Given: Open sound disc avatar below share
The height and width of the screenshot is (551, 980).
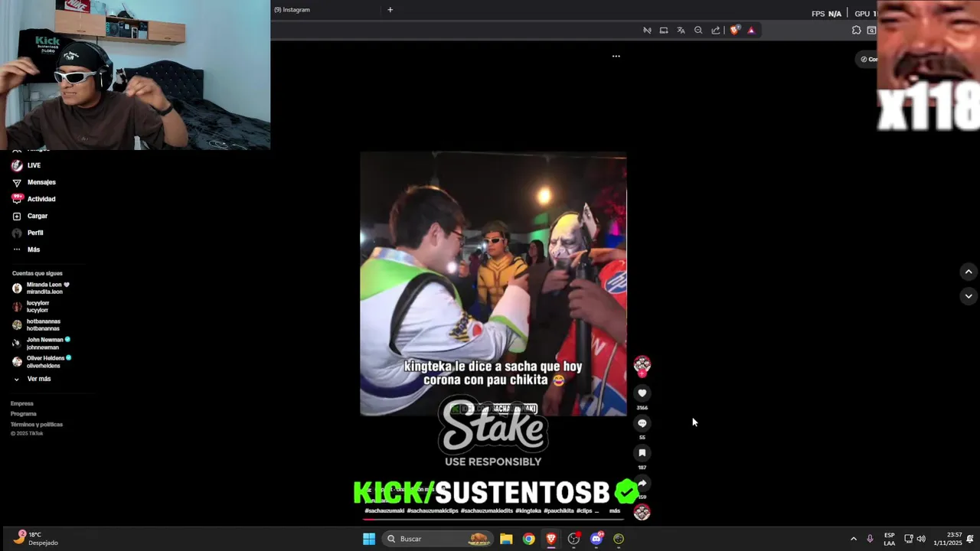Looking at the screenshot, I should pos(642,512).
